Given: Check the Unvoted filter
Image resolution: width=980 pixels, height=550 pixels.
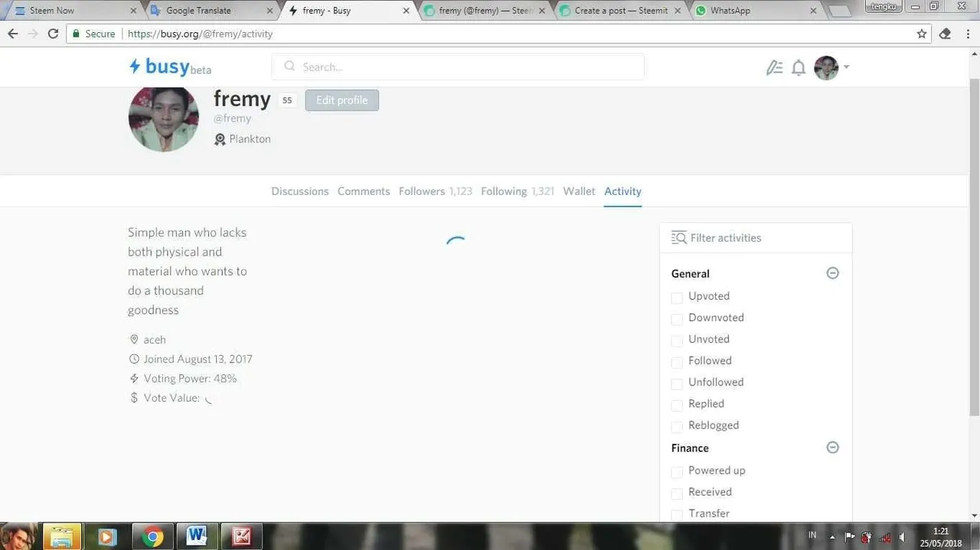Looking at the screenshot, I should 677,340.
